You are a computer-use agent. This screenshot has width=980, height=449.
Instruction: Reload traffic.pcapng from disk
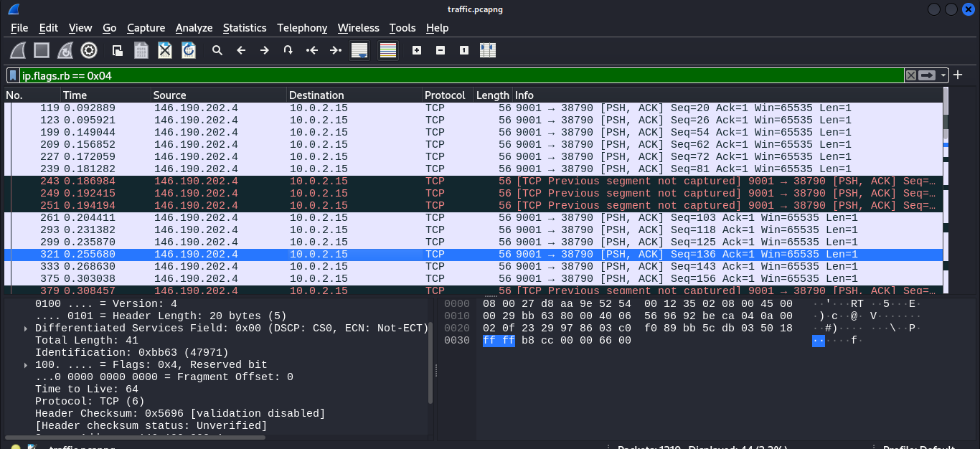[190, 50]
